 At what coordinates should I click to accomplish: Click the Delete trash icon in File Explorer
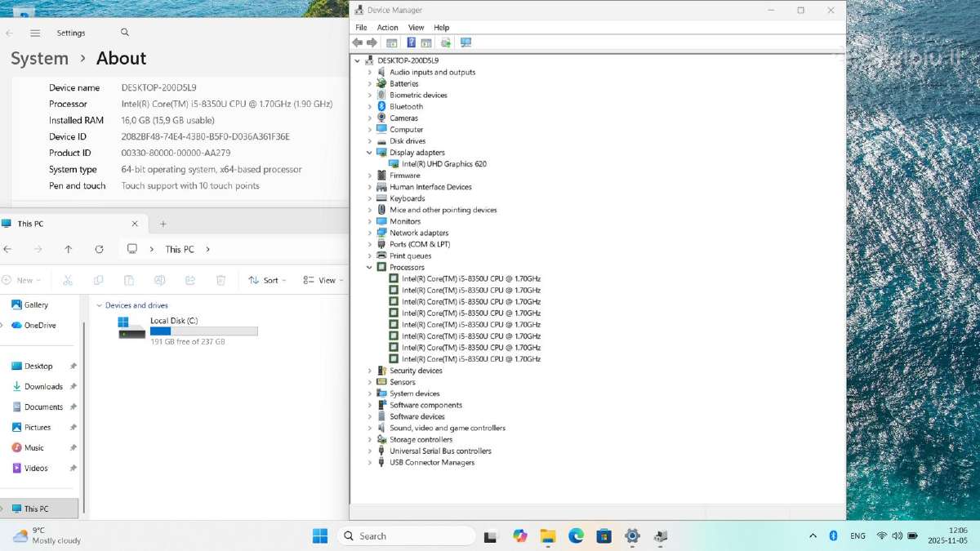(x=220, y=280)
